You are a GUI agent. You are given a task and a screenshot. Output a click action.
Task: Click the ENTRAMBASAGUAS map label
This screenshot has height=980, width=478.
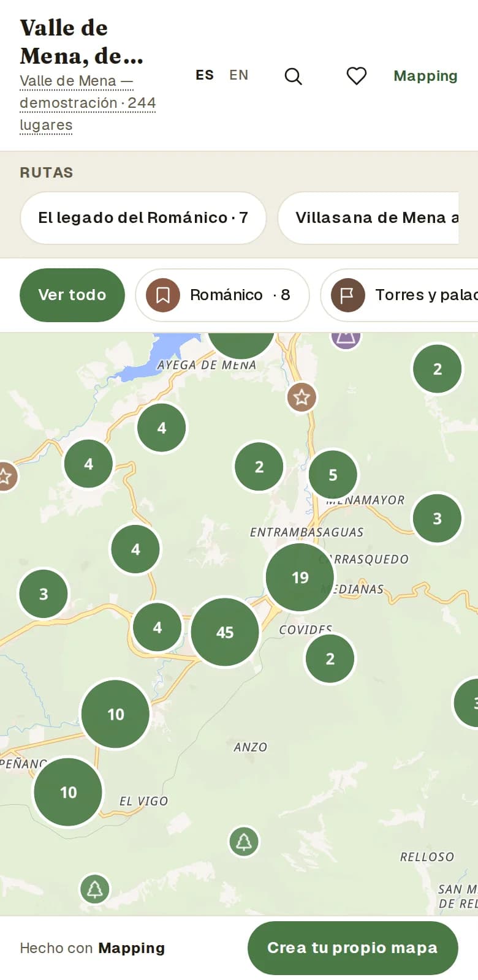pos(306,532)
